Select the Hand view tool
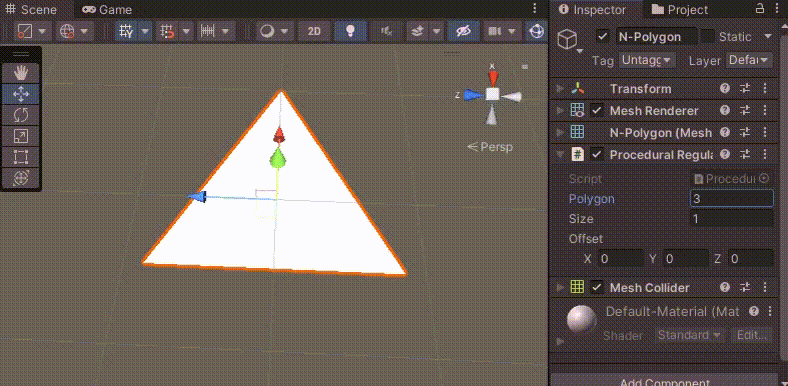The width and height of the screenshot is (788, 386). [x=21, y=73]
